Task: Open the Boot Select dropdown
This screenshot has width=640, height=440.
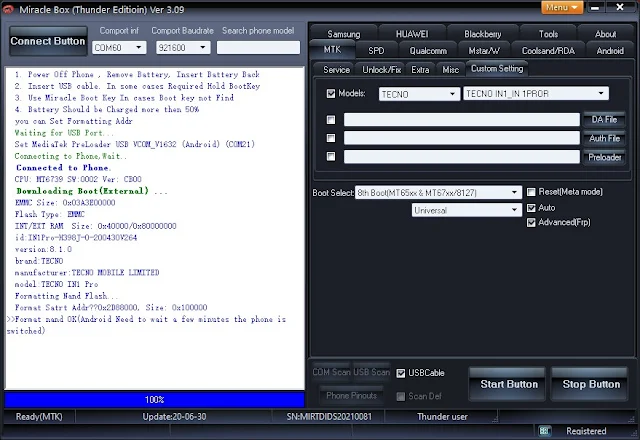Action: [x=438, y=193]
